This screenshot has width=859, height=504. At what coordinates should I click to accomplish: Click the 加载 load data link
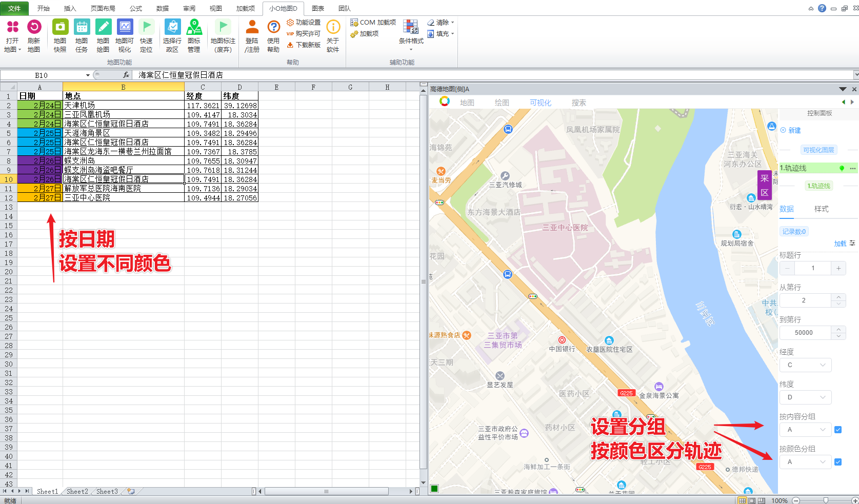[840, 244]
